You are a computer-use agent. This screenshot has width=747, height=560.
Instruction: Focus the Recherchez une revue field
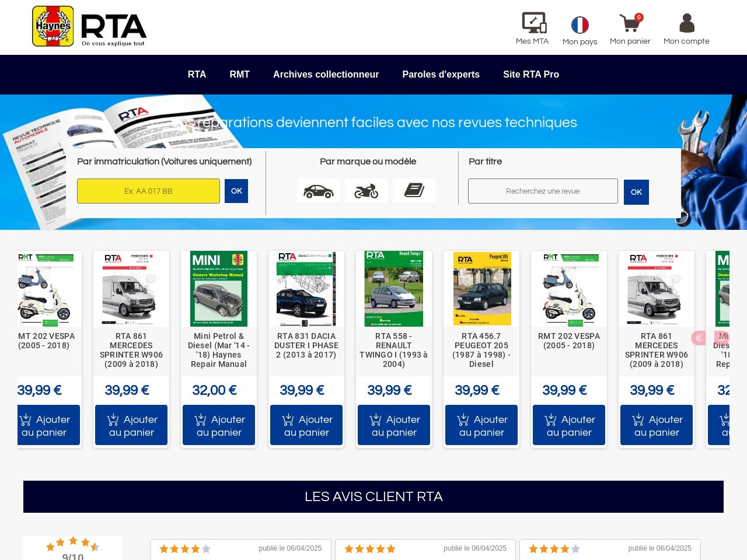coord(543,191)
